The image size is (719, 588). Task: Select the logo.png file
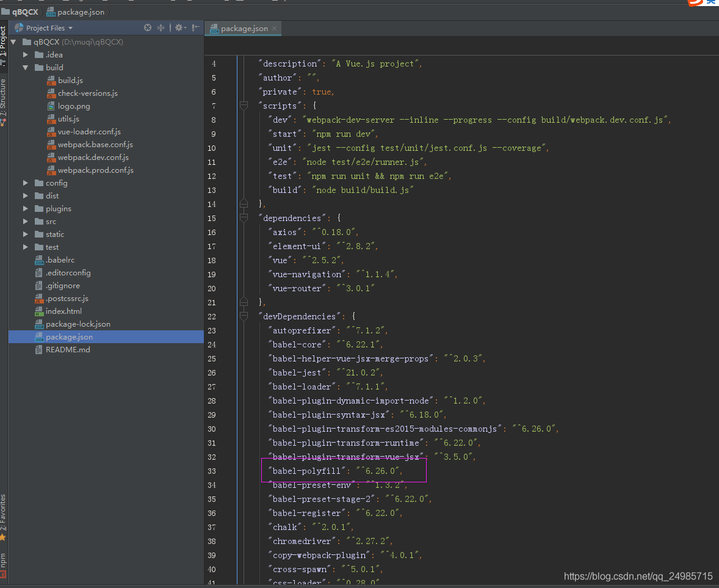[x=74, y=106]
